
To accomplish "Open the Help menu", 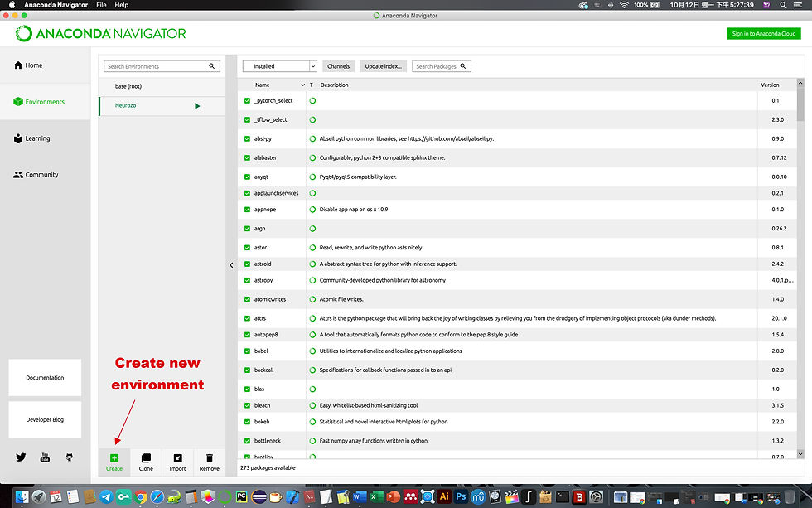I will pyautogui.click(x=122, y=5).
